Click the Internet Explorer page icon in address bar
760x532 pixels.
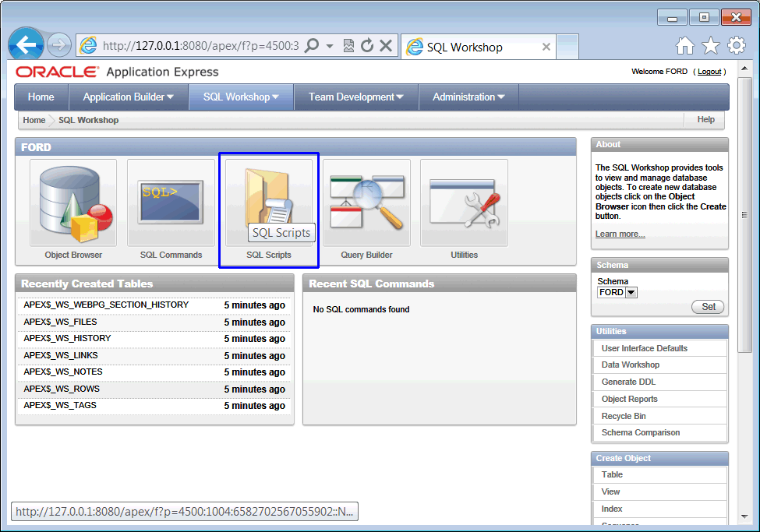pos(88,45)
